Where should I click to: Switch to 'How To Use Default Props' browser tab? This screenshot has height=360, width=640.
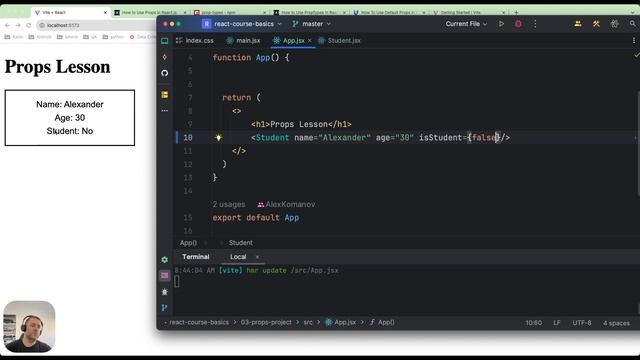pyautogui.click(x=389, y=13)
